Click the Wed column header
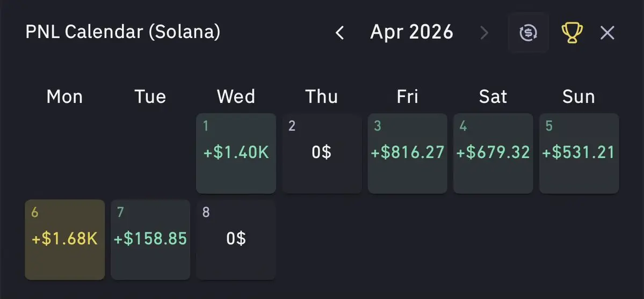 236,97
